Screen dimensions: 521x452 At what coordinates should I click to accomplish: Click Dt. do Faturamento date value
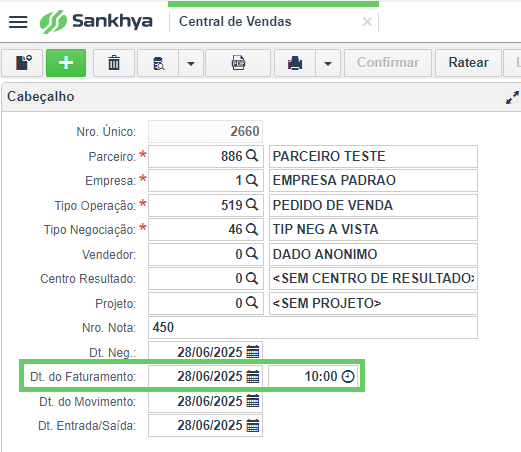point(210,377)
